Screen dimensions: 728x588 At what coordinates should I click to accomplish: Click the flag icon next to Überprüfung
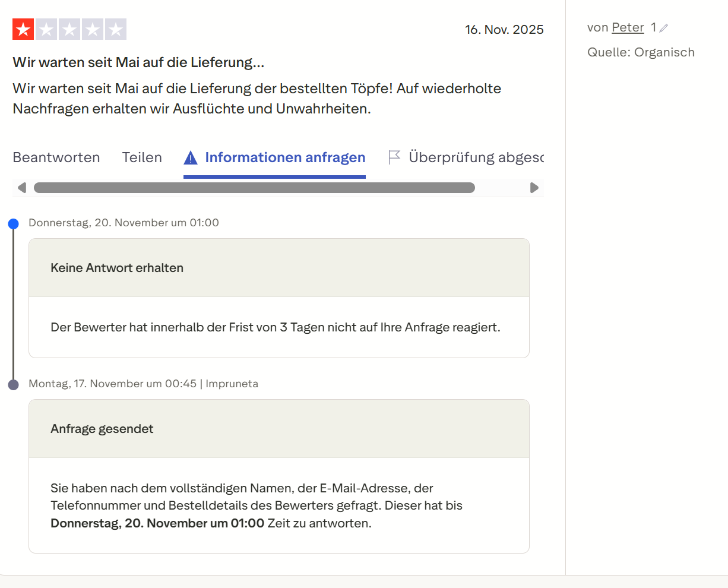[394, 157]
